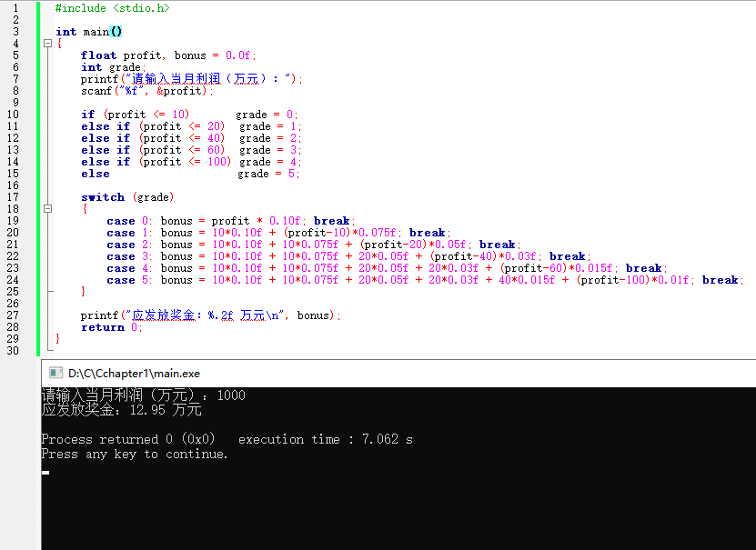Click execution time : 7.062 s text
The height and width of the screenshot is (550, 756).
coord(326,439)
